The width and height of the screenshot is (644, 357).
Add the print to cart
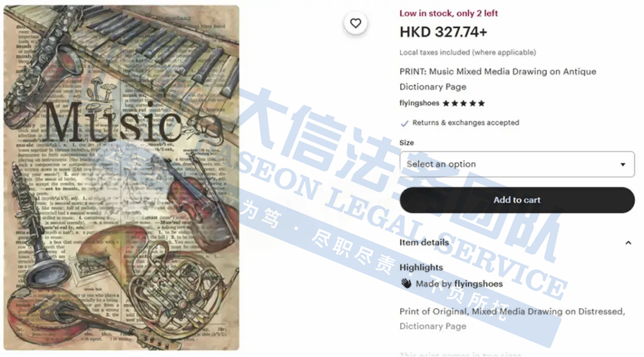tap(517, 200)
